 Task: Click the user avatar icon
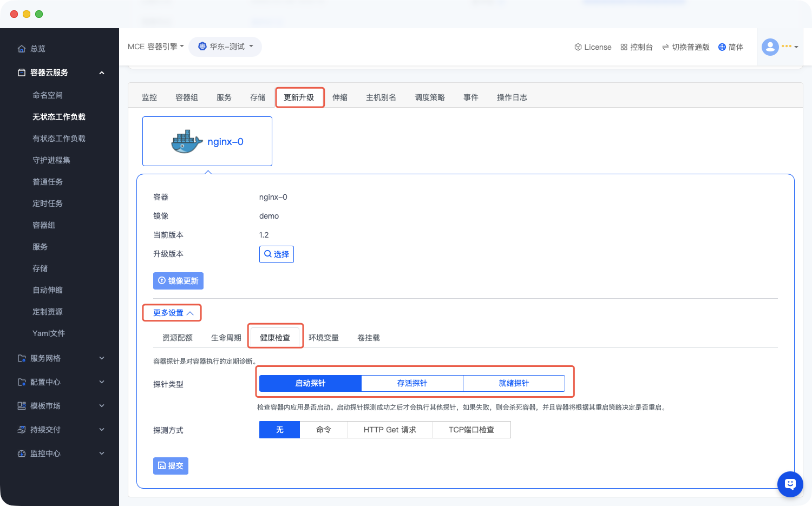pyautogui.click(x=770, y=47)
